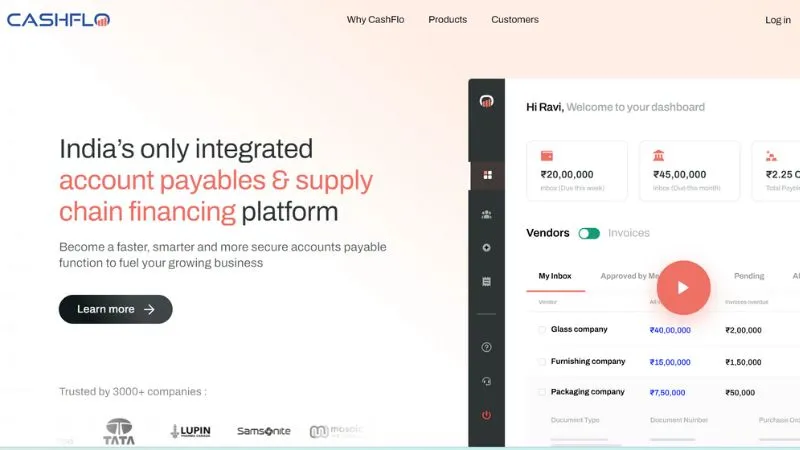Click the Hi Ravi welcome heading
The image size is (800, 450).
point(615,107)
